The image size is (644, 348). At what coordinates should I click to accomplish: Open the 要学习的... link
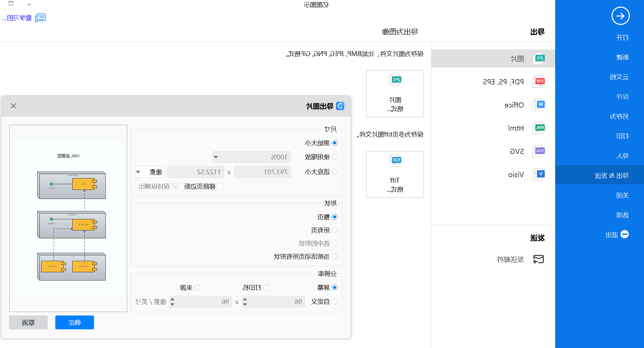coord(17,18)
